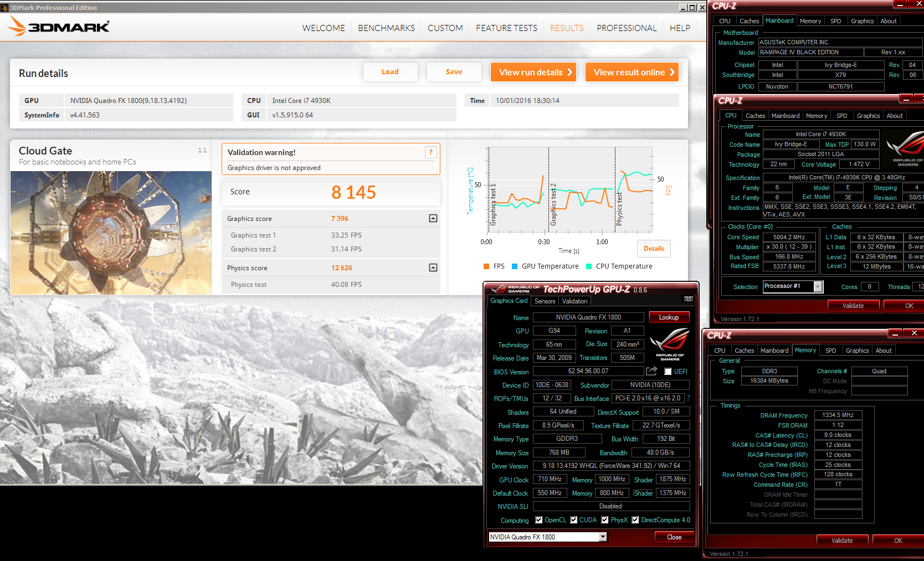
Task: Open the SPD tab in CPU-Z Memory window
Action: click(x=830, y=351)
